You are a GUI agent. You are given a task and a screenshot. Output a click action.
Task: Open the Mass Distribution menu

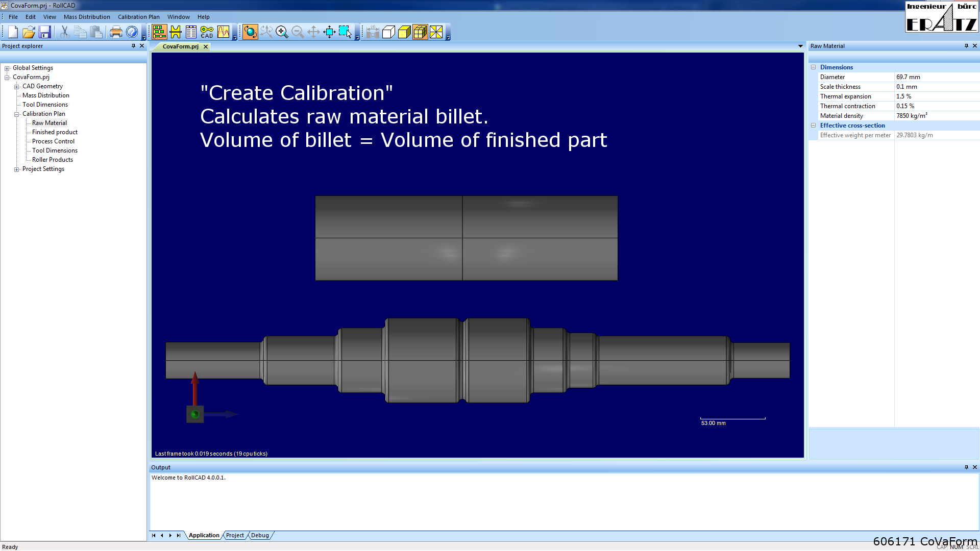coord(87,17)
